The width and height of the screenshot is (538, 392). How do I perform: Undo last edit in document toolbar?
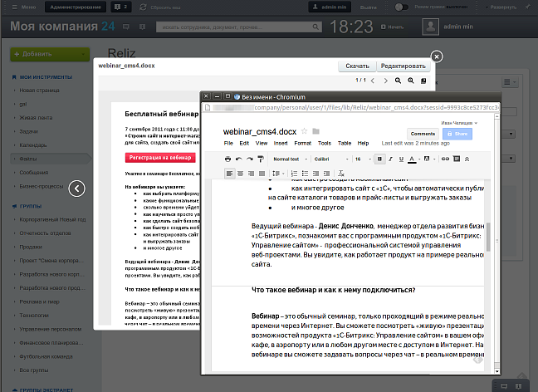pyautogui.click(x=239, y=159)
